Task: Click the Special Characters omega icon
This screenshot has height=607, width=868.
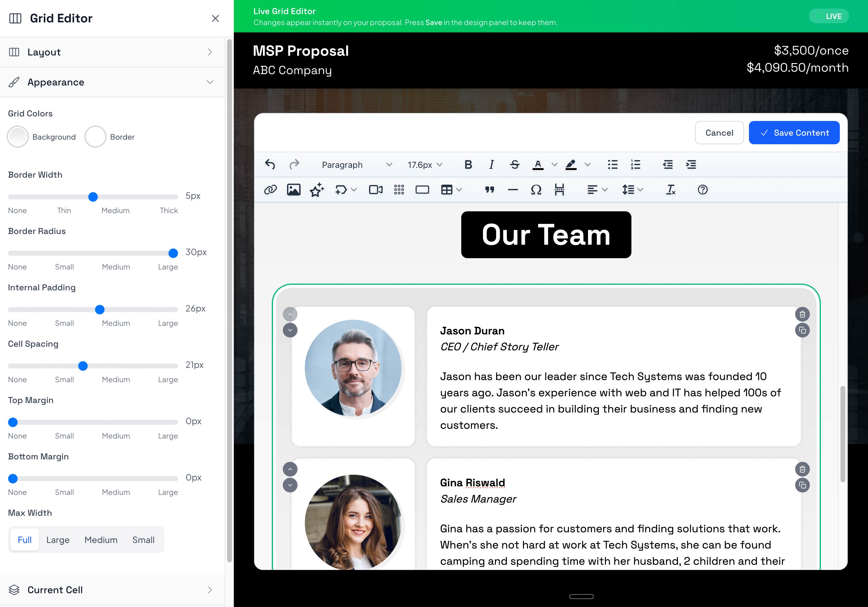Action: pos(536,190)
